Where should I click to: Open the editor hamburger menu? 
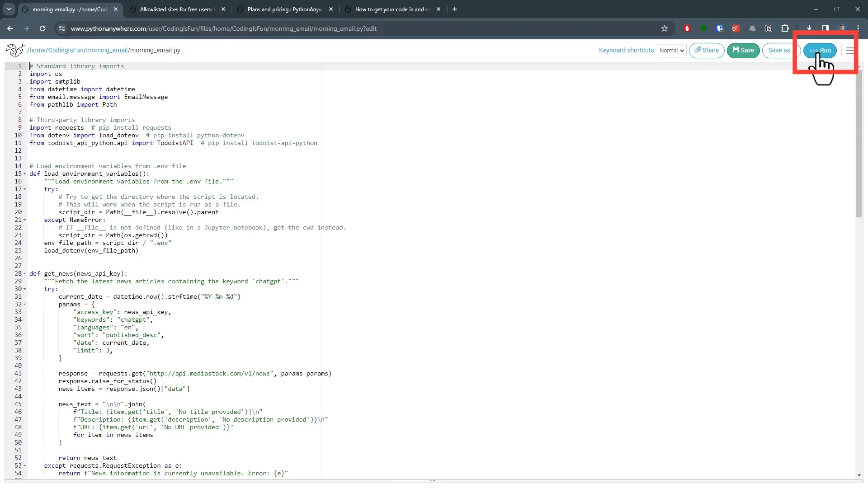tap(849, 51)
